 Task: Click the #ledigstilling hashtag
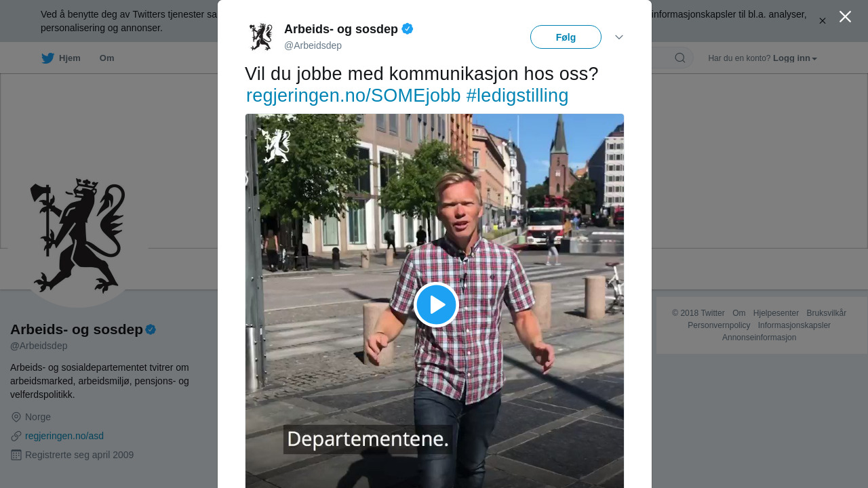[x=517, y=96]
